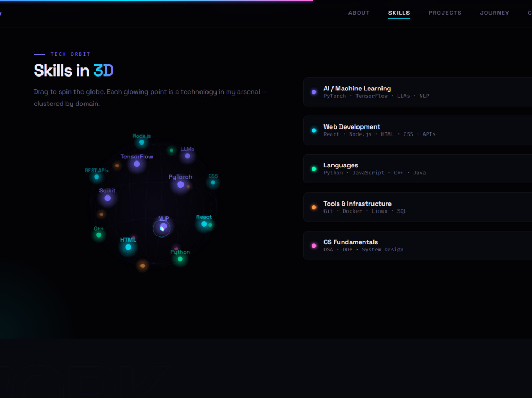Click the orange dot beside Tools & Infrastructure
The height and width of the screenshot is (398, 532).
(x=314, y=207)
